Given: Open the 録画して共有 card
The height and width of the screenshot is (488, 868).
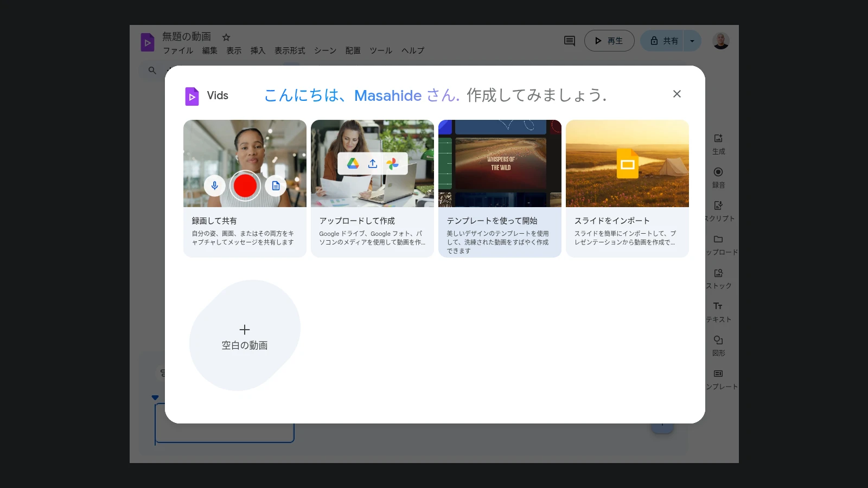Looking at the screenshot, I should (x=245, y=188).
